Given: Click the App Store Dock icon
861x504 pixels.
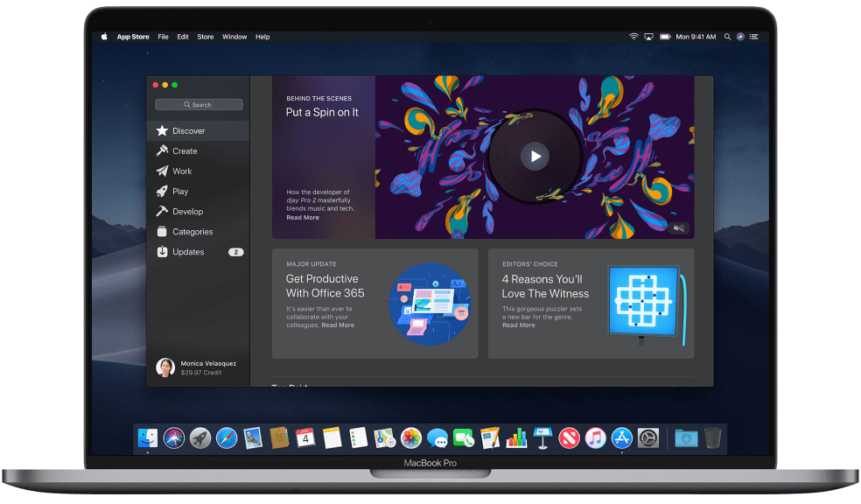Looking at the screenshot, I should (621, 438).
